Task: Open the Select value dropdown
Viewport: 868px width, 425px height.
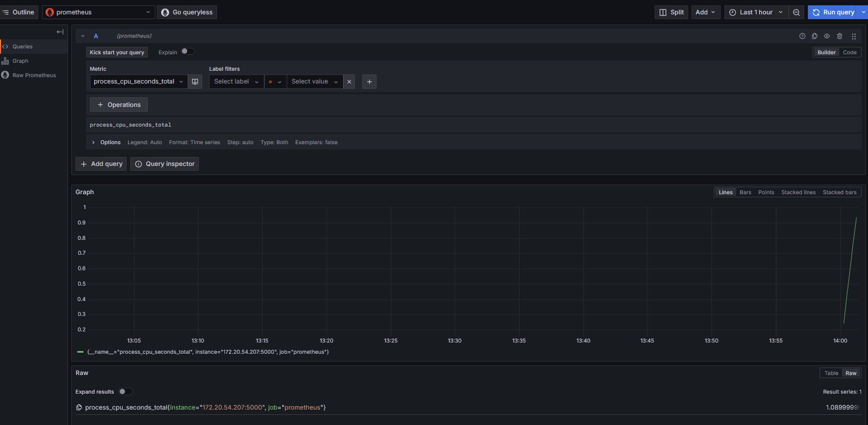Action: coord(315,81)
